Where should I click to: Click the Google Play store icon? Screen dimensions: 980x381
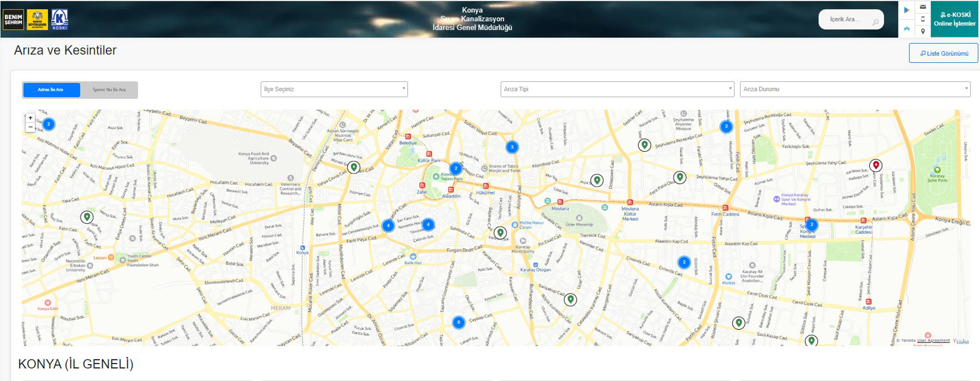click(907, 10)
